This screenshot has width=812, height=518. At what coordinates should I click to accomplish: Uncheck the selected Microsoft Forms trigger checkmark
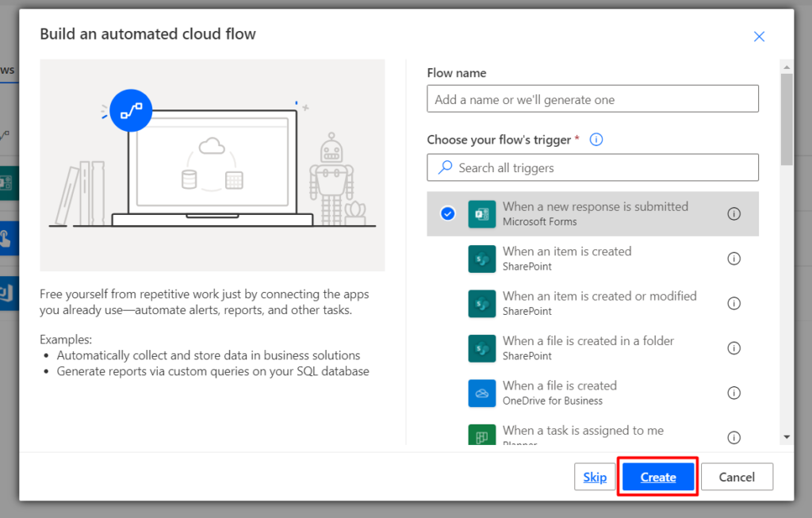(x=448, y=213)
